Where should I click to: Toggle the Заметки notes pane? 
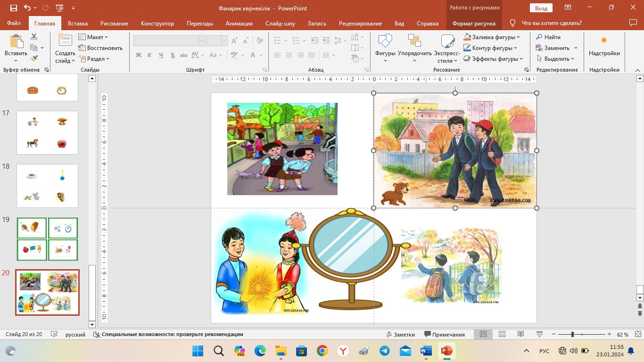coord(400,334)
